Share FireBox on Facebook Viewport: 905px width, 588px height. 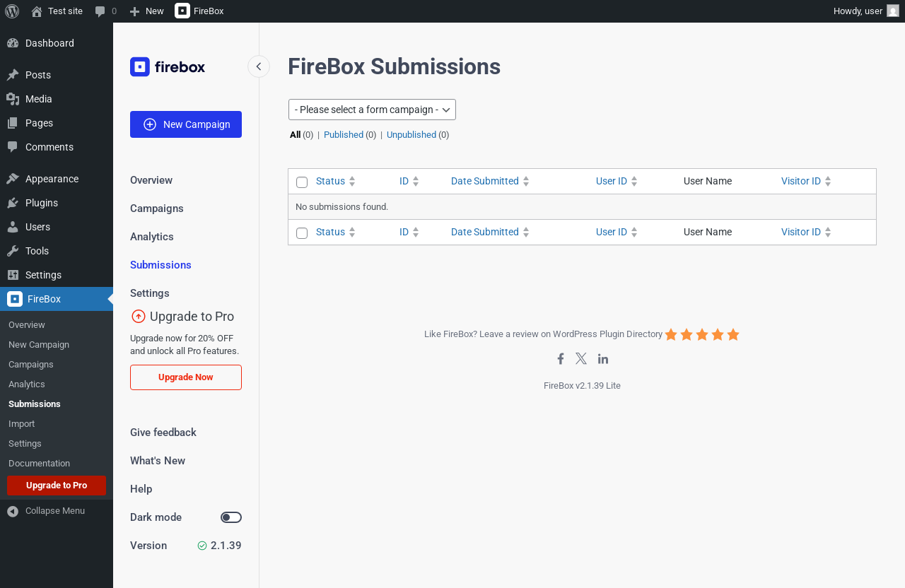click(x=560, y=358)
